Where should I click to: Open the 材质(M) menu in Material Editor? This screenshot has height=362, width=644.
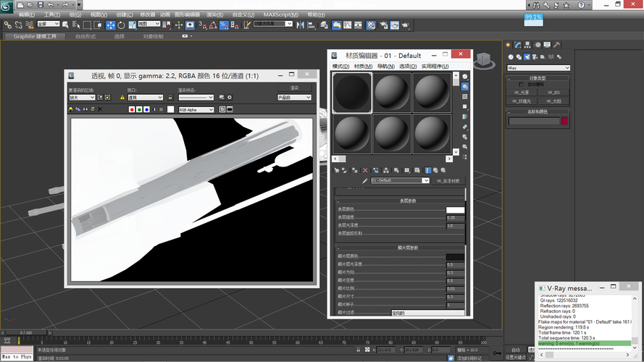[363, 66]
